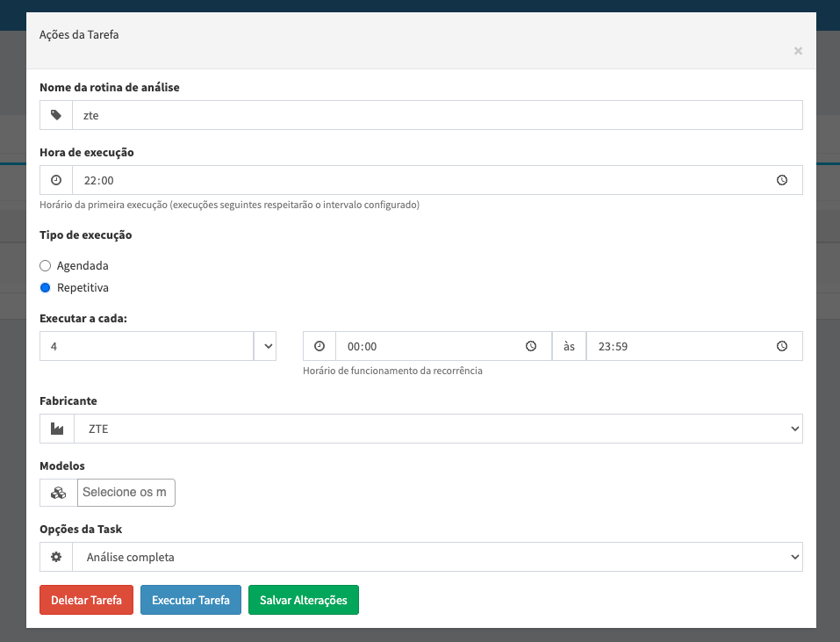Click the factory icon beside Fabricante

pyautogui.click(x=57, y=429)
